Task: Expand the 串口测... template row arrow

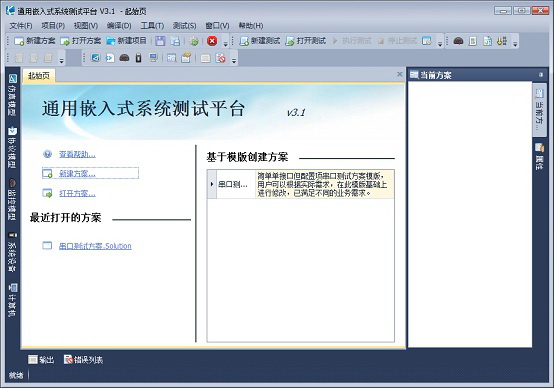Action: 212,184
